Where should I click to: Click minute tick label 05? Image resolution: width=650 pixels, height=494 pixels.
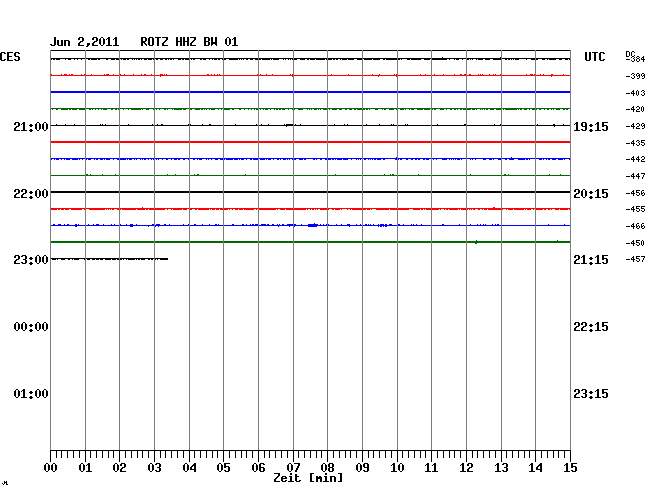coord(223,467)
